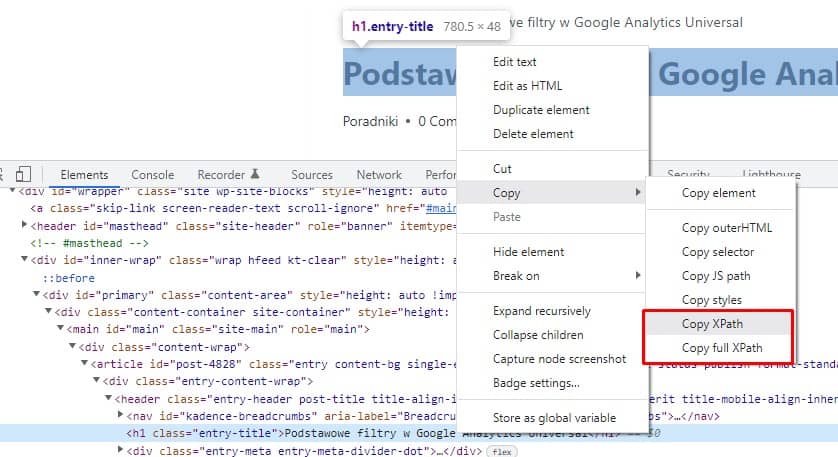Click the flex badge on entry-meta div
The width and height of the screenshot is (838, 457).
pos(502,451)
